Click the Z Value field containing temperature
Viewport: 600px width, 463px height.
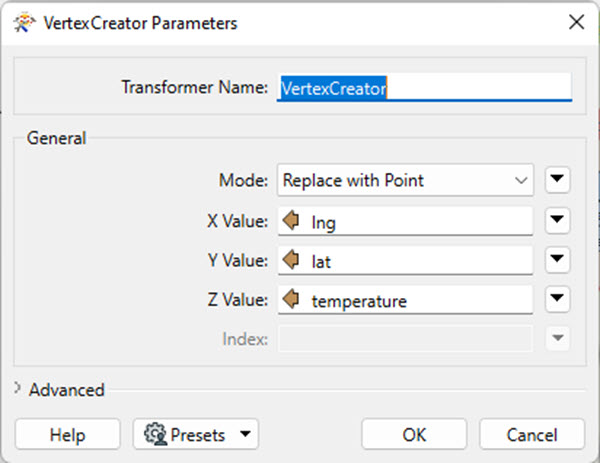[405, 300]
